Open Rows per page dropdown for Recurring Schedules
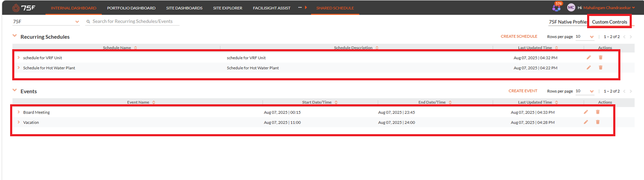The image size is (644, 180). (585, 37)
